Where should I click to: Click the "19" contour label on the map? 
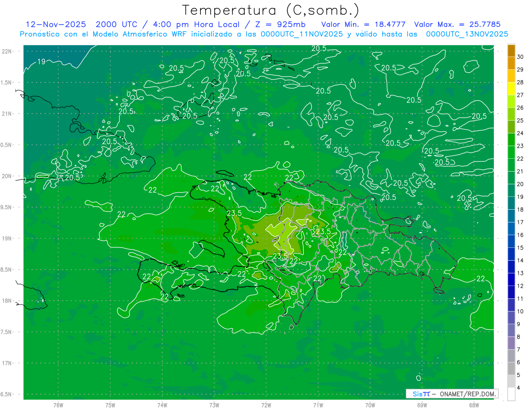[x=41, y=62]
